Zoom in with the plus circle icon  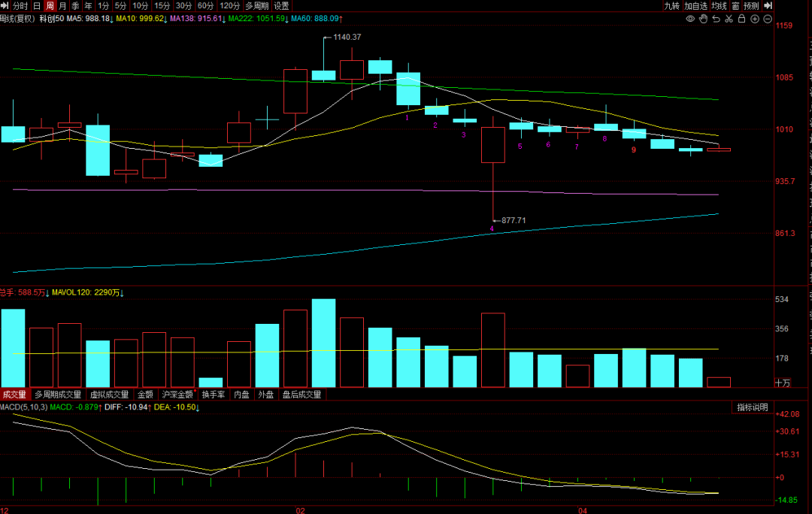[x=755, y=19]
